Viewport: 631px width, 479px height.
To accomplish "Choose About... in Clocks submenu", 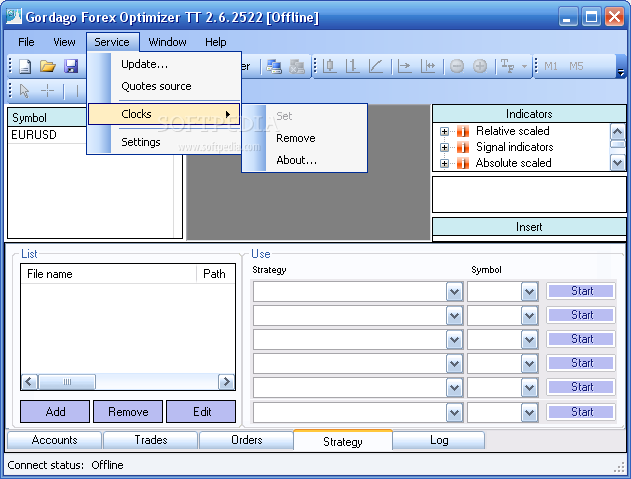I will pos(305,160).
